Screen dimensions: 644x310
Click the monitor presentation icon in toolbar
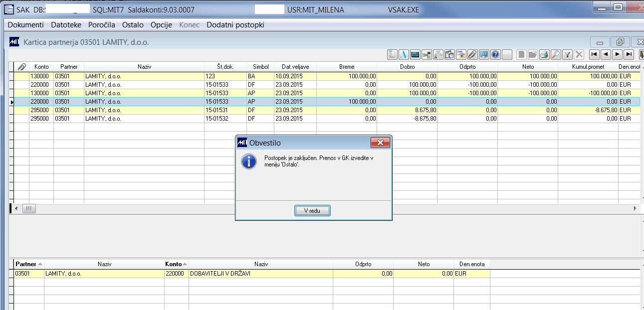[x=484, y=54]
